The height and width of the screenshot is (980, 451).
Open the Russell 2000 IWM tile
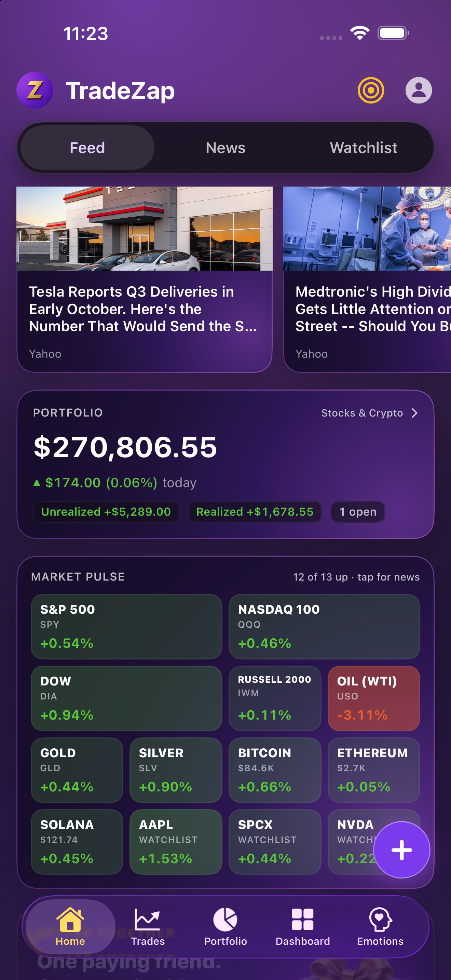click(x=275, y=698)
